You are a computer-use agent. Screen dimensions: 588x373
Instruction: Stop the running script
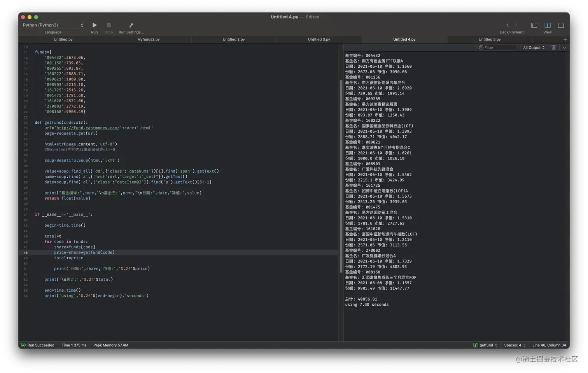109,25
